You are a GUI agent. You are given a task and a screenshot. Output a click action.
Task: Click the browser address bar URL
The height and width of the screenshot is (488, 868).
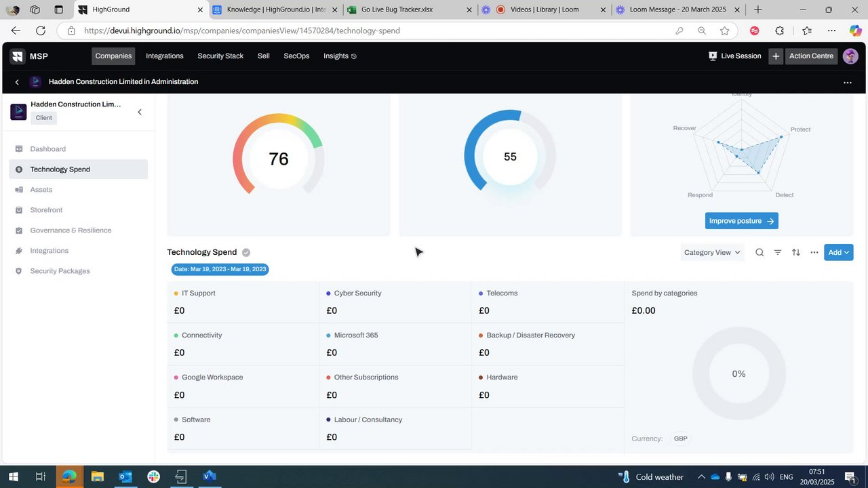tap(242, 30)
